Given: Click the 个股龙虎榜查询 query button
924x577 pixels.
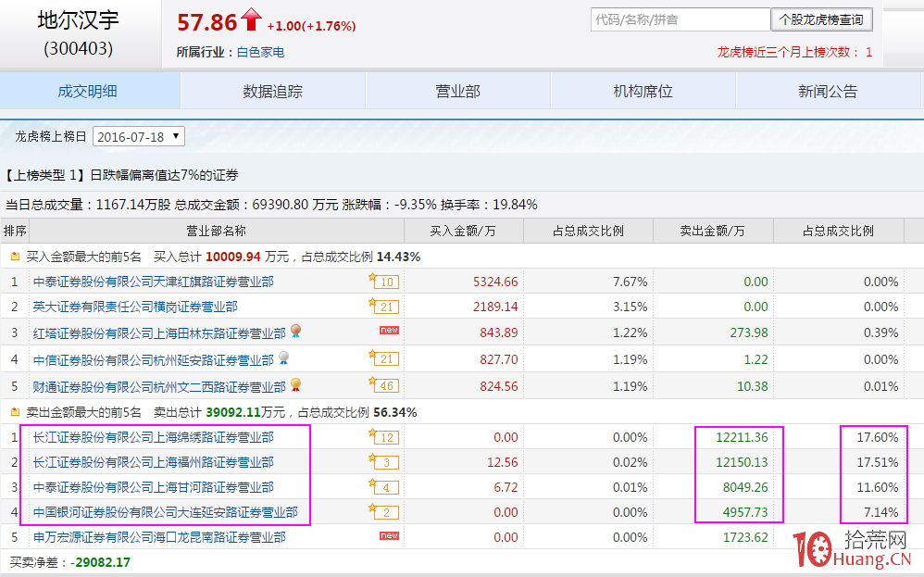Looking at the screenshot, I should coord(821,19).
